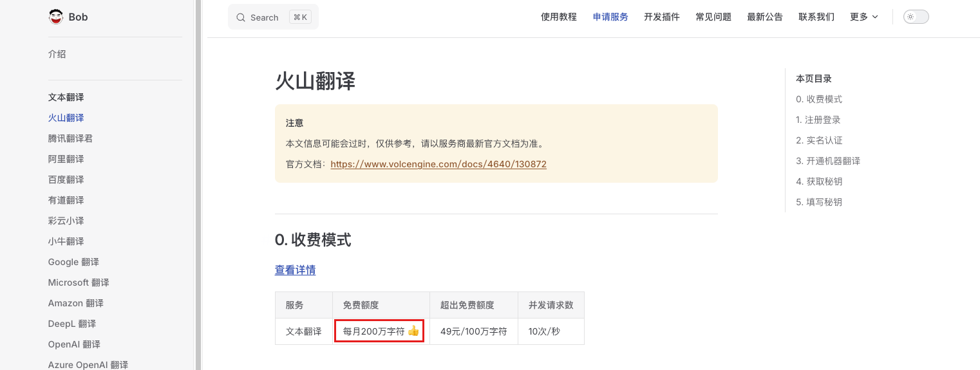
Task: Select Microsoft 翻译 in the sidebar
Action: (79, 282)
